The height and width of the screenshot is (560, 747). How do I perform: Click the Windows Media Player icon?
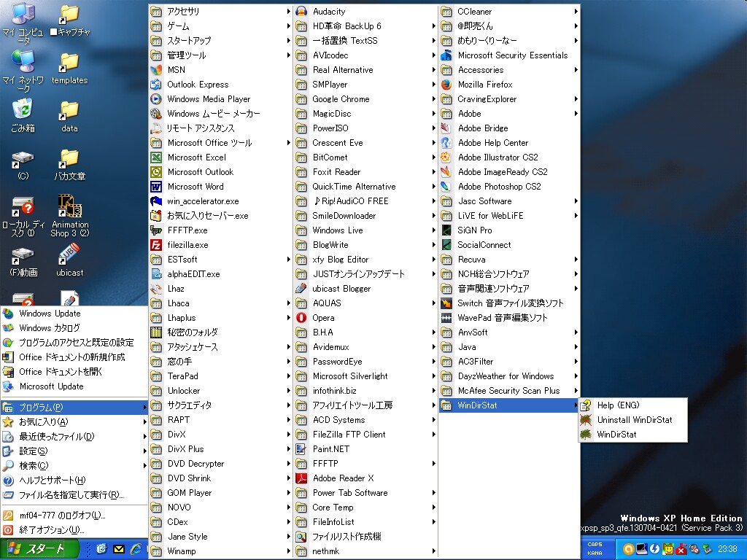156,99
